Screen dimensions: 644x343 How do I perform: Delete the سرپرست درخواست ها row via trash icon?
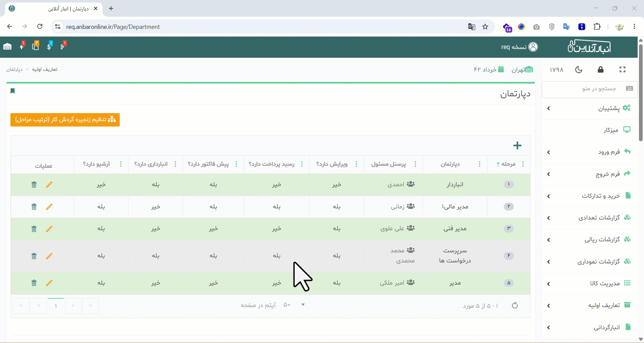tap(34, 256)
